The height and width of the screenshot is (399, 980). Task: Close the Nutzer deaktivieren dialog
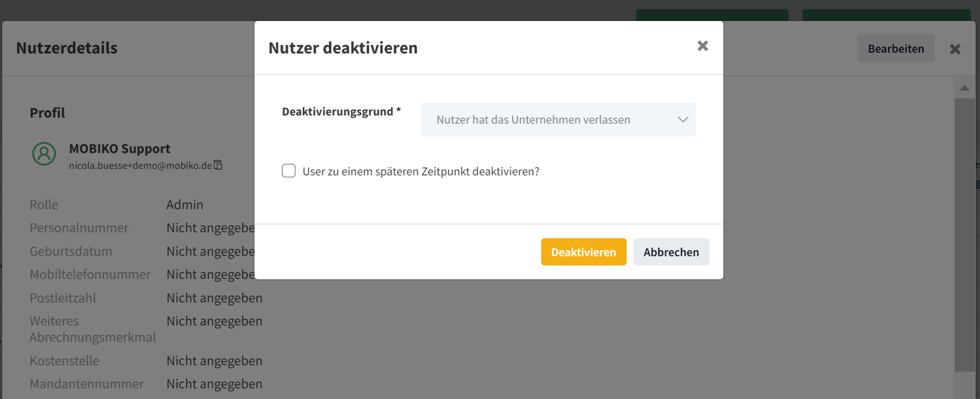click(702, 46)
